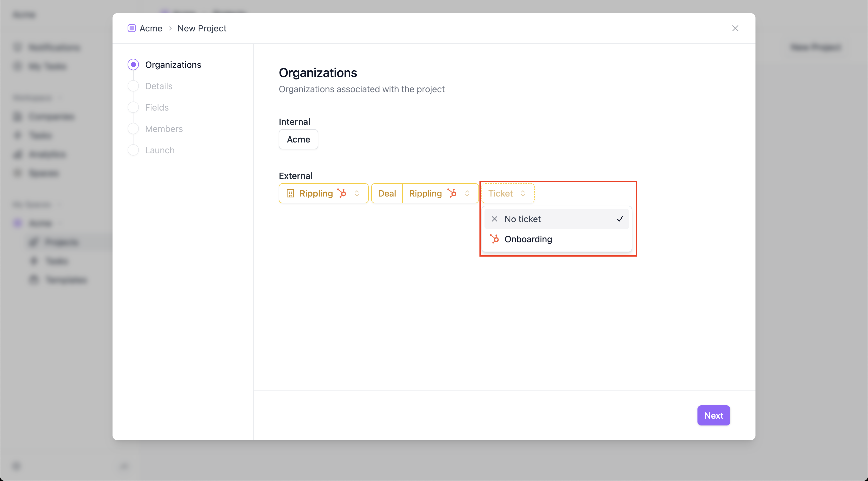Select the Details step radio
The image size is (868, 481).
click(x=133, y=86)
